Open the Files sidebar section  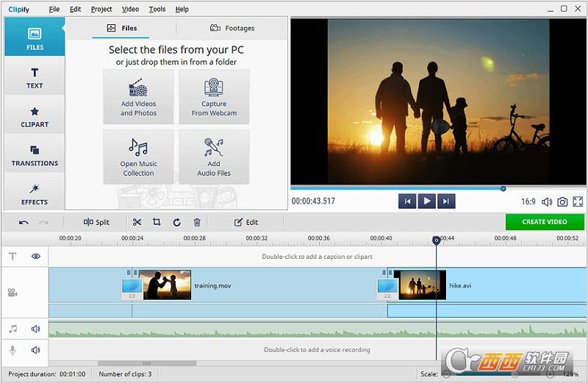pyautogui.click(x=35, y=37)
